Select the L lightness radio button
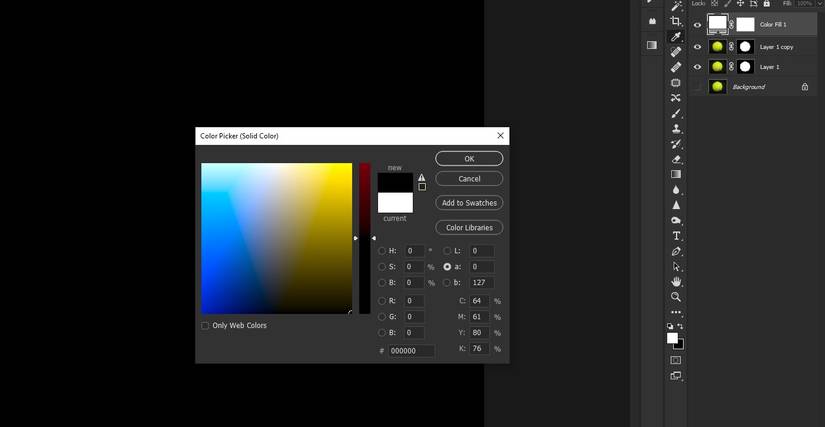The height and width of the screenshot is (427, 825). [447, 251]
